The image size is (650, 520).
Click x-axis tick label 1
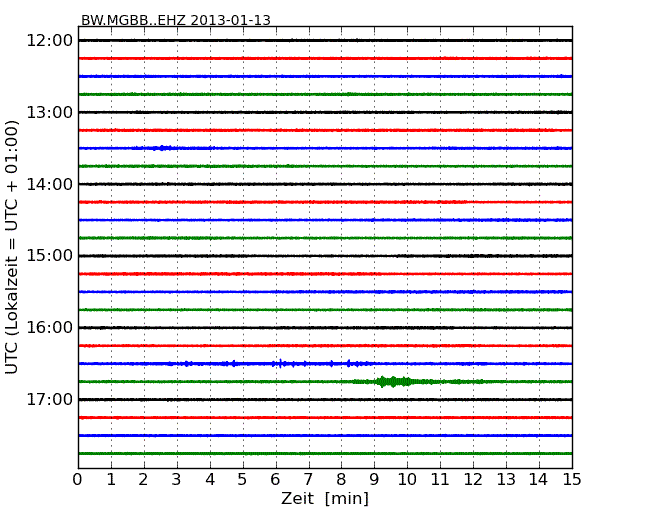coord(111,480)
